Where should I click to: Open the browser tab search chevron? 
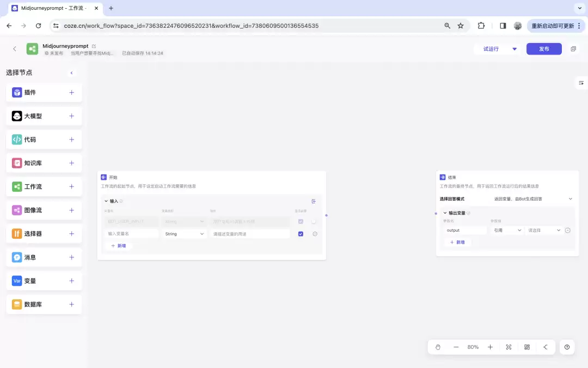[580, 8]
